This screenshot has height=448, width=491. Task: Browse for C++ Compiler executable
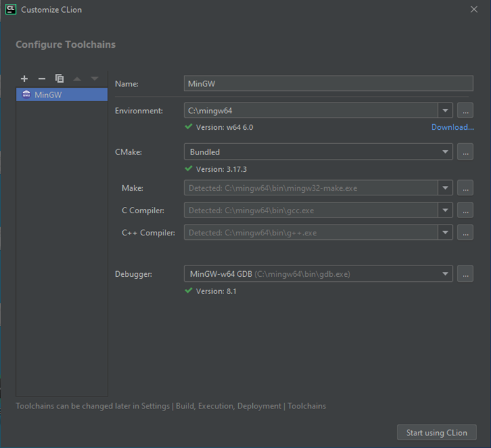click(466, 232)
